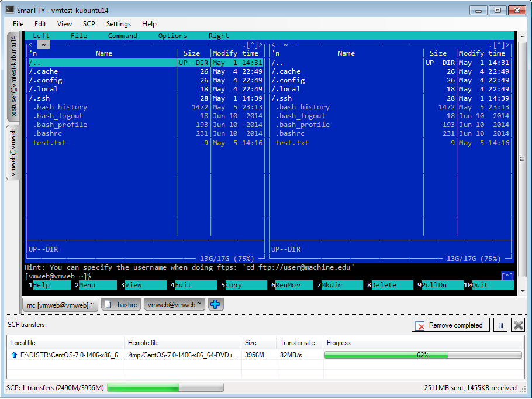The image size is (532, 399).
Task: Open the SCP menu
Action: tap(89, 24)
